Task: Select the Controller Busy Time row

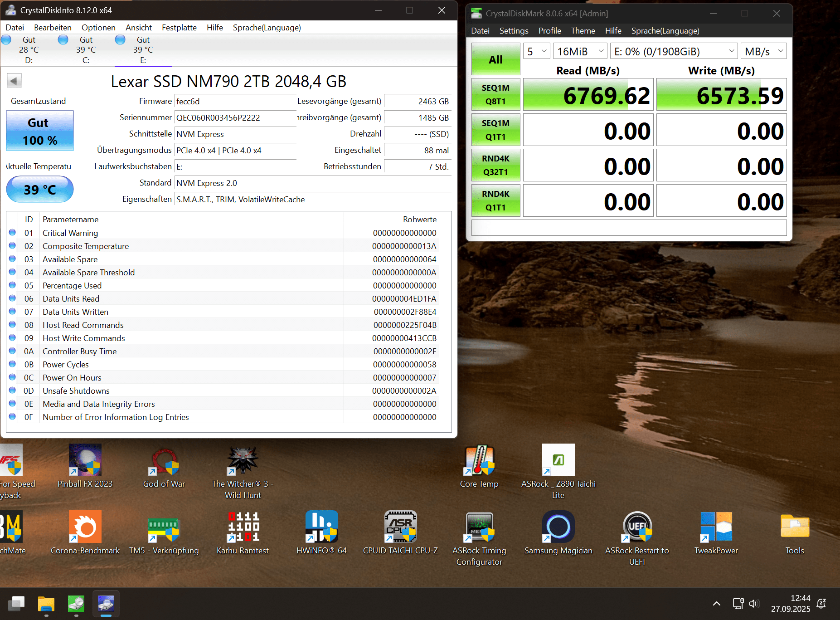Action: (223, 351)
